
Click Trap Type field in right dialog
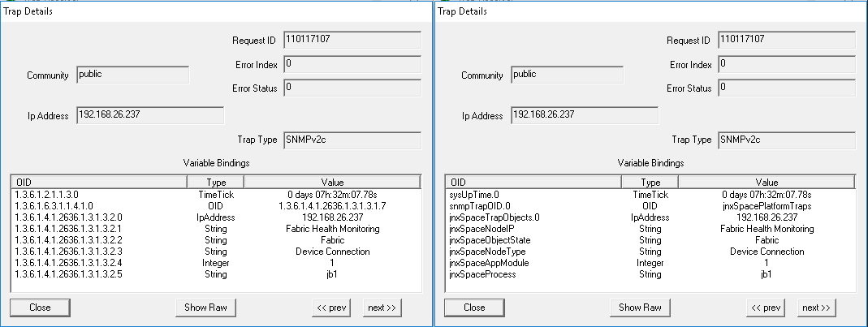(x=786, y=140)
